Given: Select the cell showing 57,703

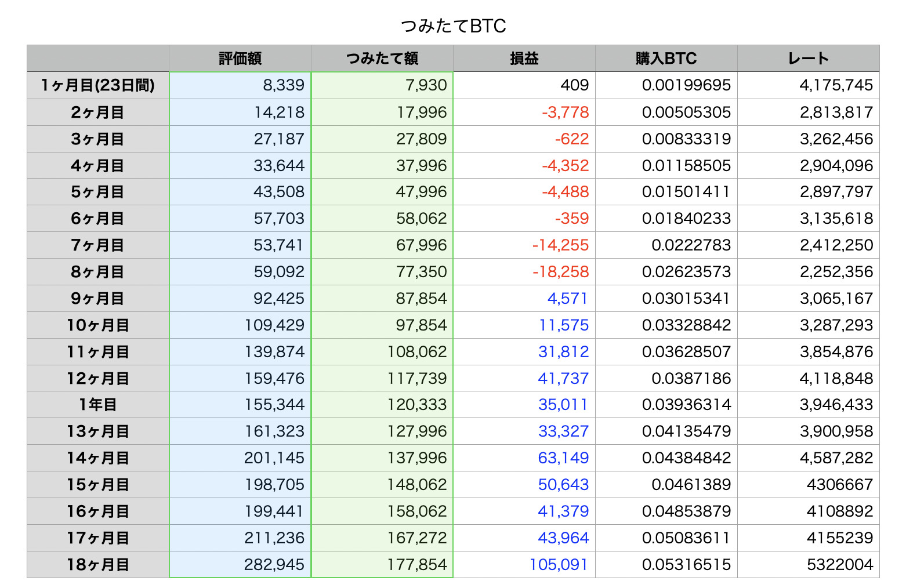Looking at the screenshot, I should click(240, 218).
